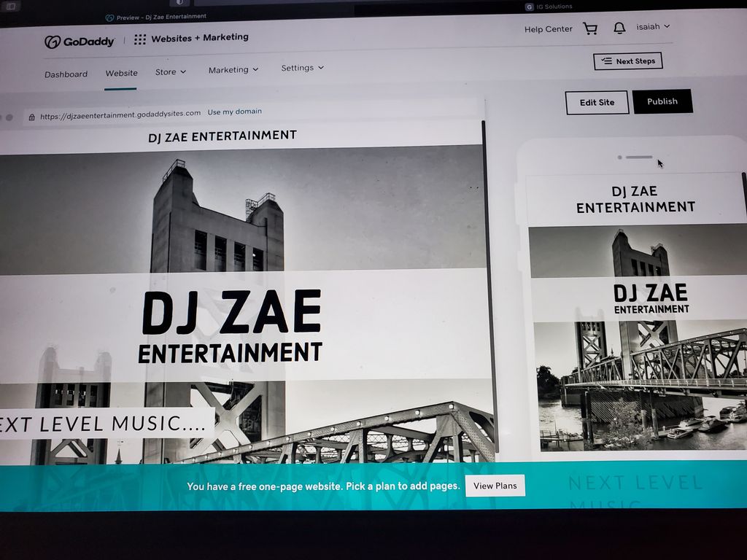Go to the Dashboard tab

[x=66, y=74]
